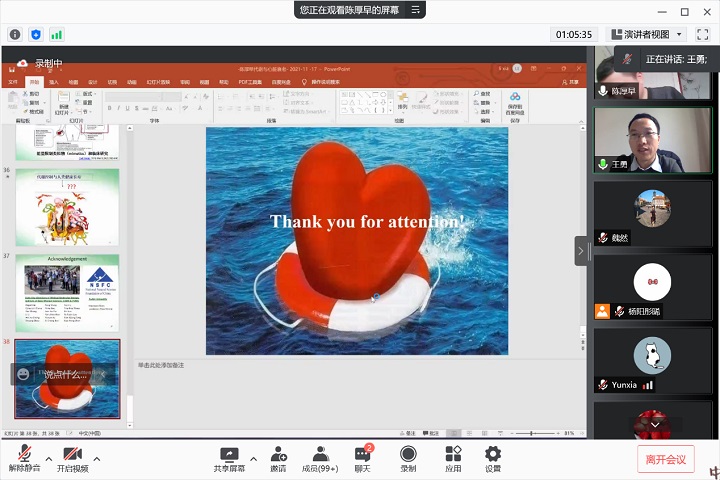Toggle 录制 recording button

coord(408,458)
